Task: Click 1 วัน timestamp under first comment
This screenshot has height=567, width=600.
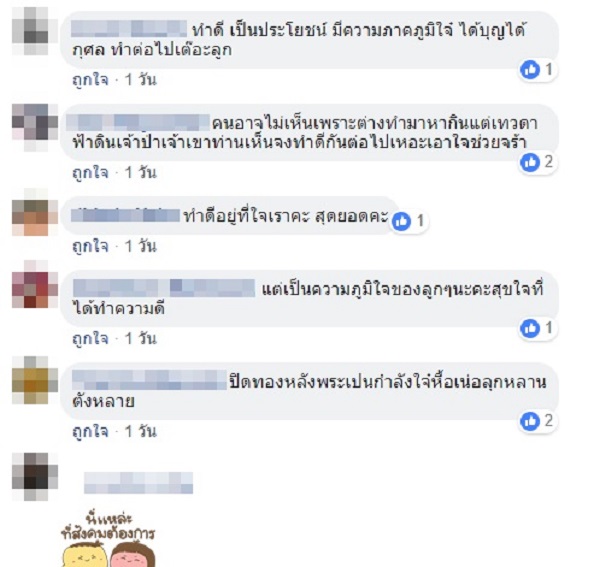Action: pyautogui.click(x=141, y=80)
